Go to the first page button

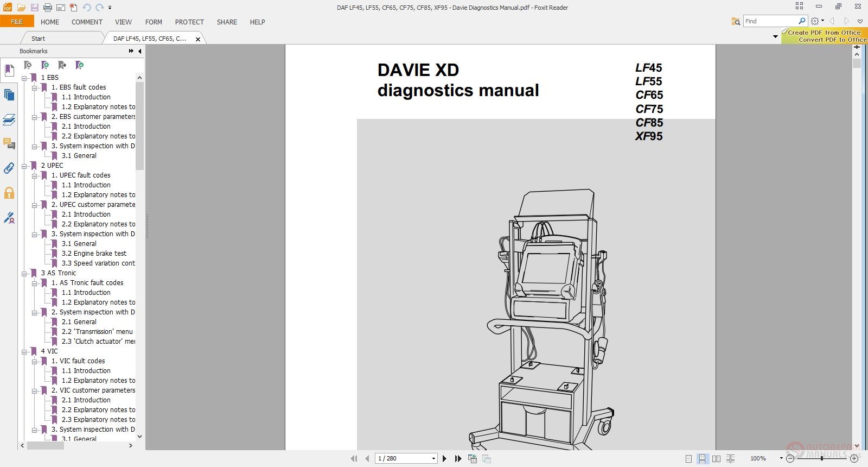click(354, 458)
